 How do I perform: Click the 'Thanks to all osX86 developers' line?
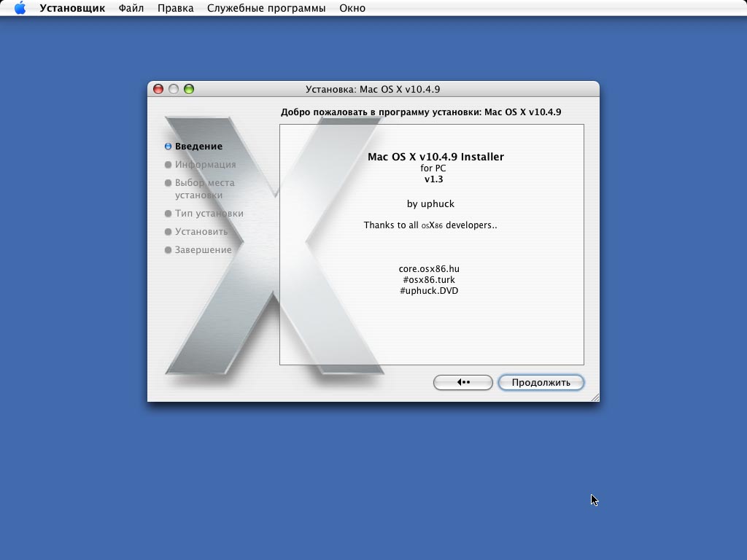(x=430, y=225)
